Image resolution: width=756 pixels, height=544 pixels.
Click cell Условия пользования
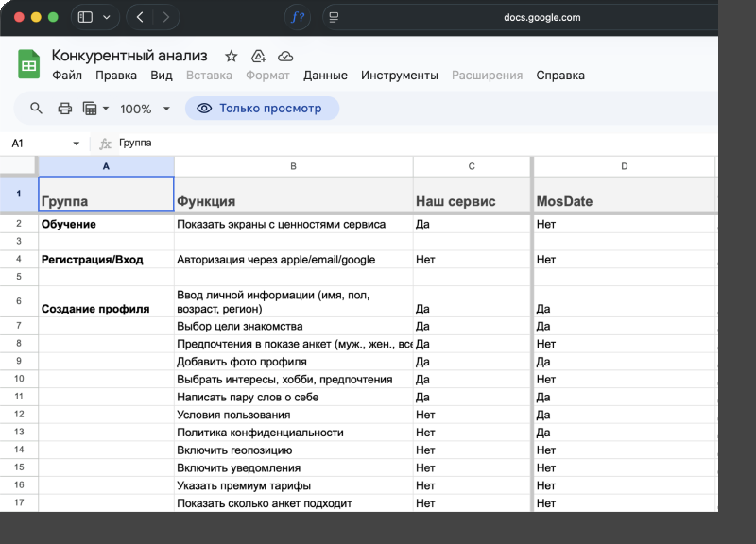click(293, 415)
